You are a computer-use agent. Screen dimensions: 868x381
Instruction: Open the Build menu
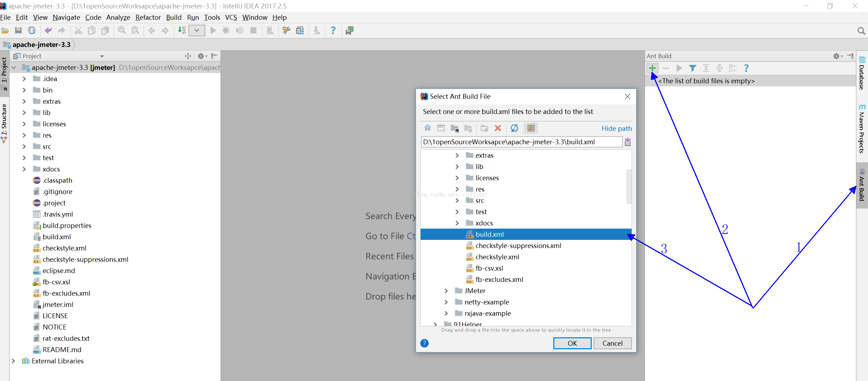coord(174,17)
